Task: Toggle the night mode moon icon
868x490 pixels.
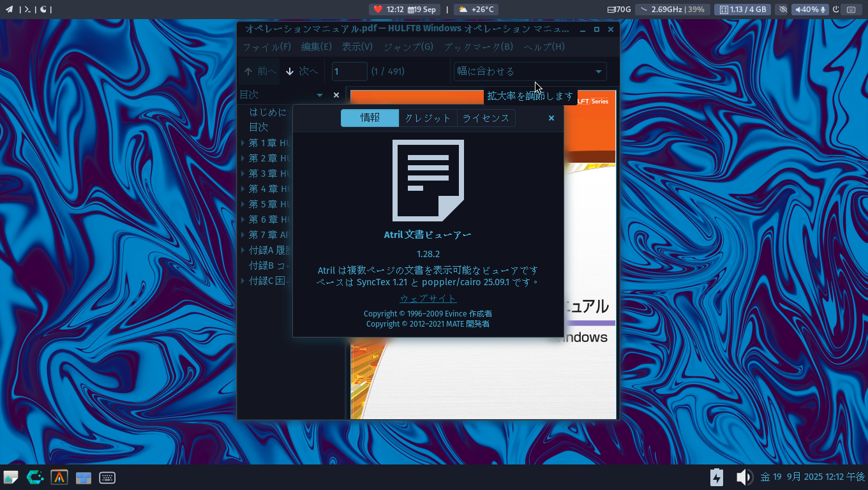Action: pyautogui.click(x=43, y=10)
